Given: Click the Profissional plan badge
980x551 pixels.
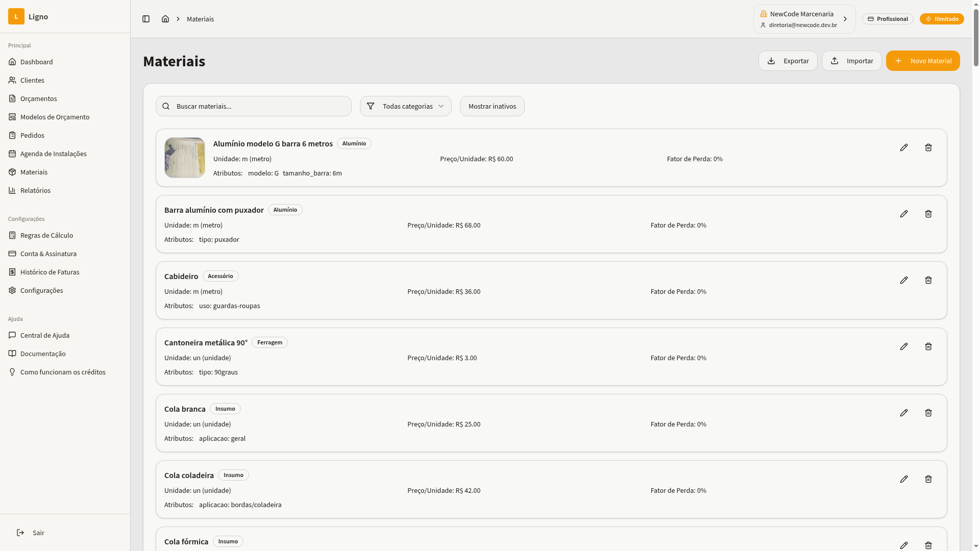Looking at the screenshot, I should pyautogui.click(x=888, y=19).
